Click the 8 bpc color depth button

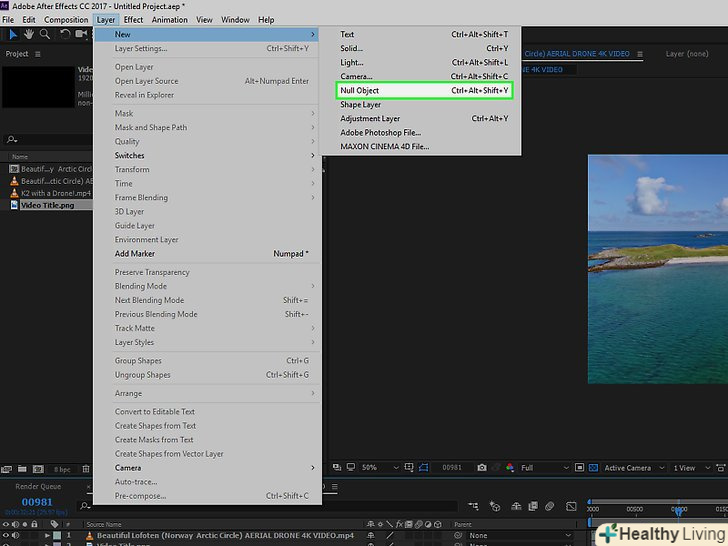click(x=61, y=468)
